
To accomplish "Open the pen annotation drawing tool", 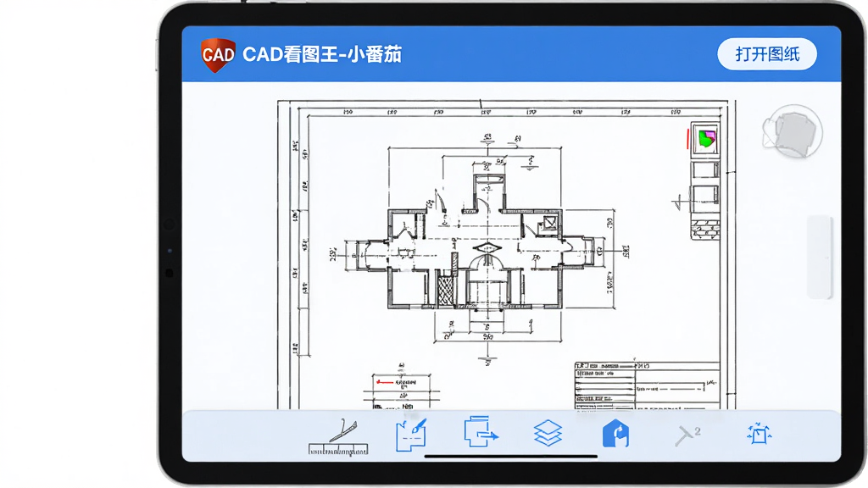I will click(411, 435).
